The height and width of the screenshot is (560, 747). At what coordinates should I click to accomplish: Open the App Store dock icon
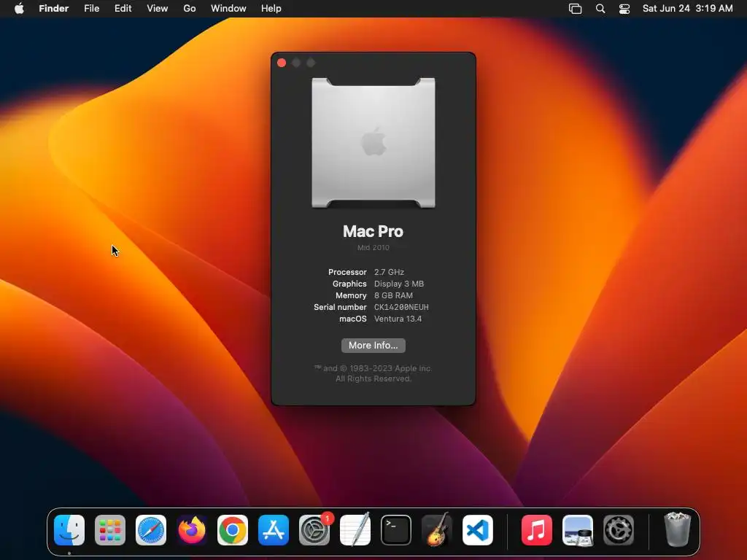tap(274, 530)
